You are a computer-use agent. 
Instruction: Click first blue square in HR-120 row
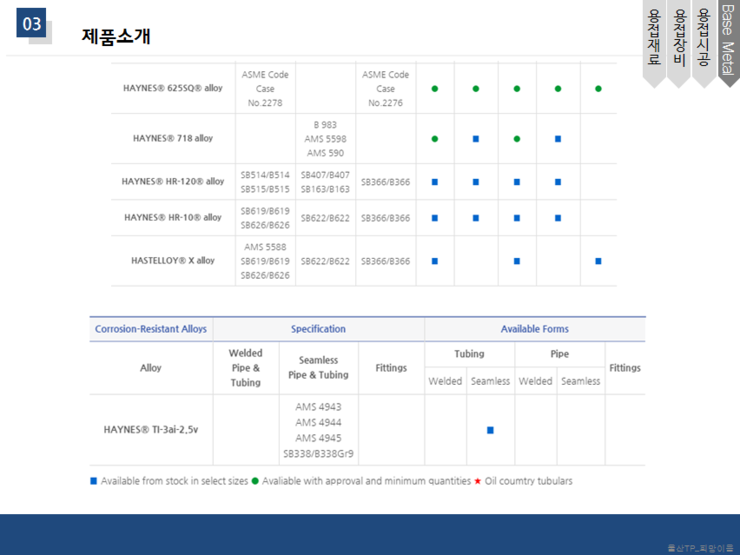click(435, 182)
